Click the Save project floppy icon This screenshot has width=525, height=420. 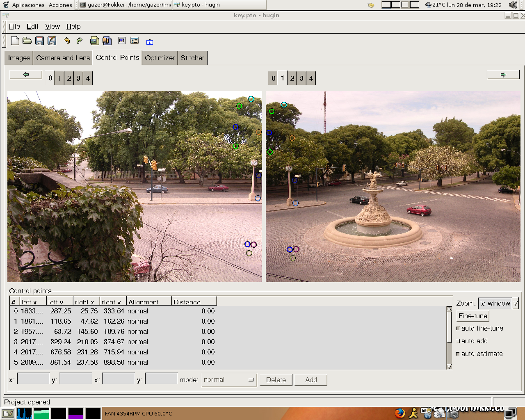[x=39, y=41]
